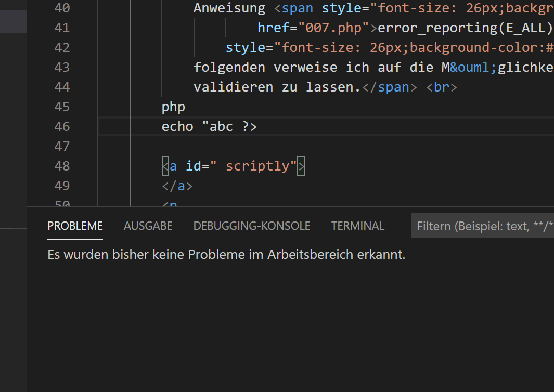This screenshot has width=554, height=392.
Task: Click the echo keyword on line 46
Action: point(177,126)
